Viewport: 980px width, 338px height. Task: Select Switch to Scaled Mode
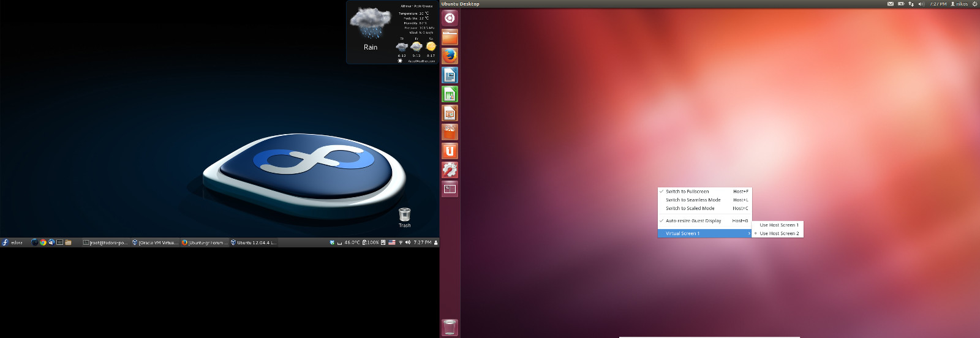coord(690,208)
